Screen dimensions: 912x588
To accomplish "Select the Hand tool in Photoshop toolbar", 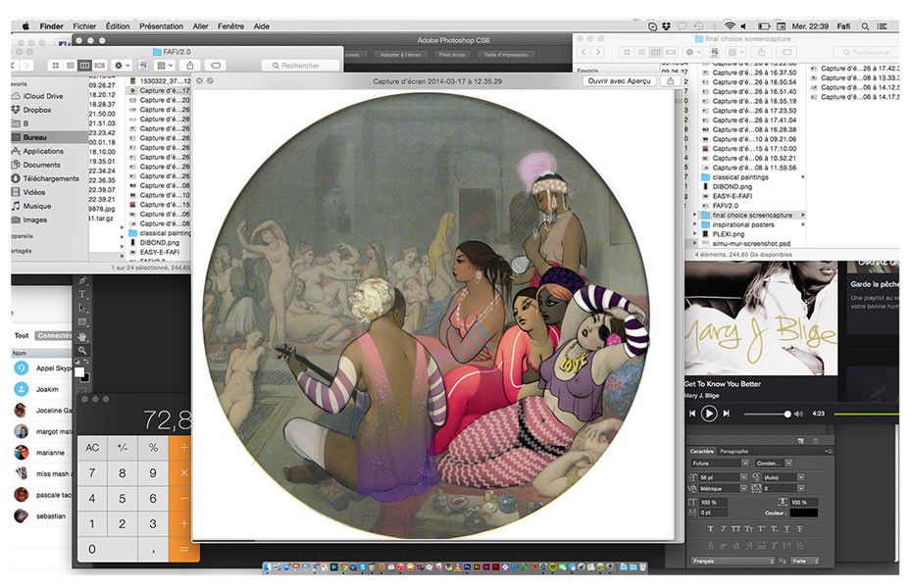I will pos(82,336).
